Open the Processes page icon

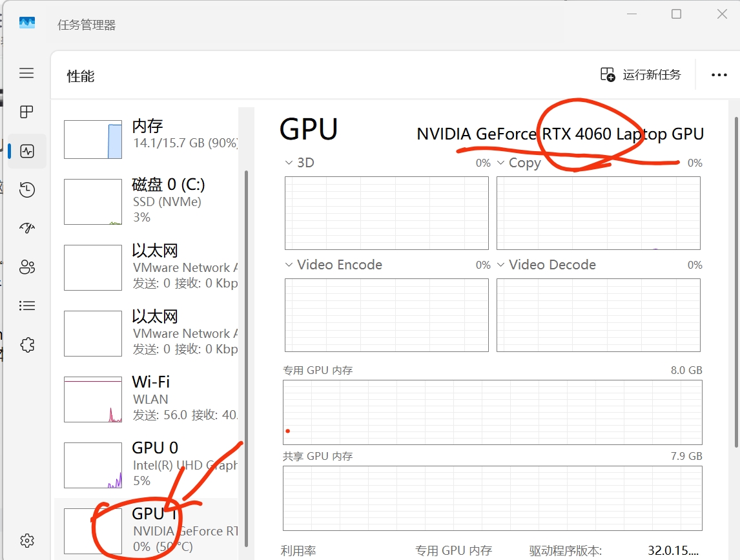pos(26,112)
